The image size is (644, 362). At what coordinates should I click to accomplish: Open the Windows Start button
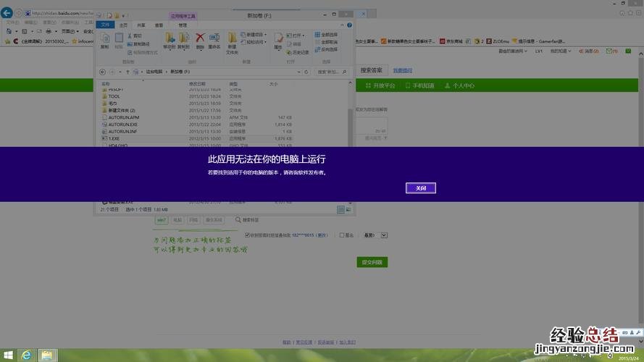tap(7, 355)
